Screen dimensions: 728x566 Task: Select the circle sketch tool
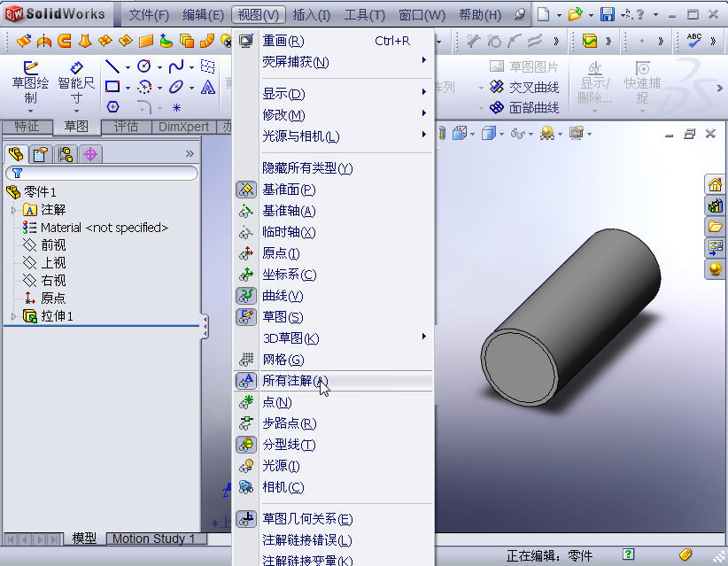pos(144,66)
